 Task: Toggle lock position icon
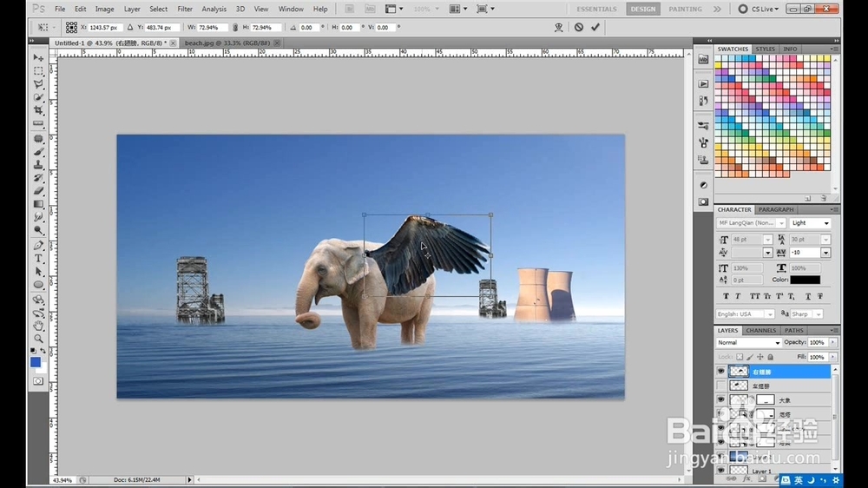tap(760, 357)
